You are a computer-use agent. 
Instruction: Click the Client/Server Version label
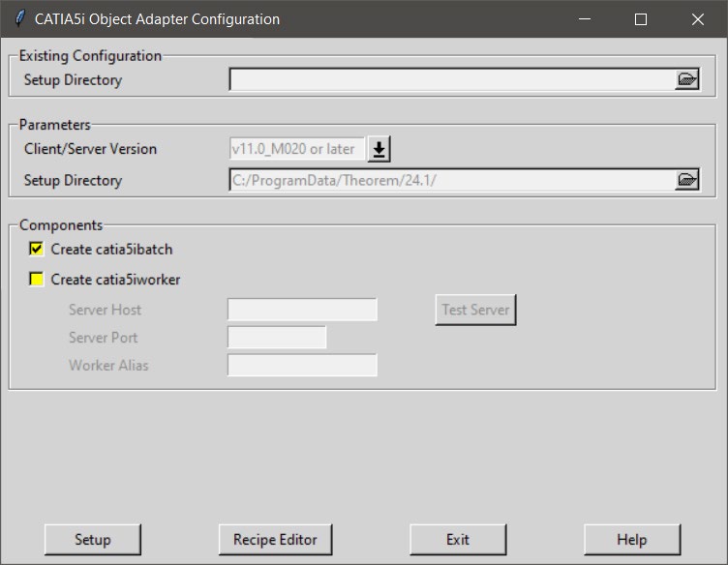90,149
